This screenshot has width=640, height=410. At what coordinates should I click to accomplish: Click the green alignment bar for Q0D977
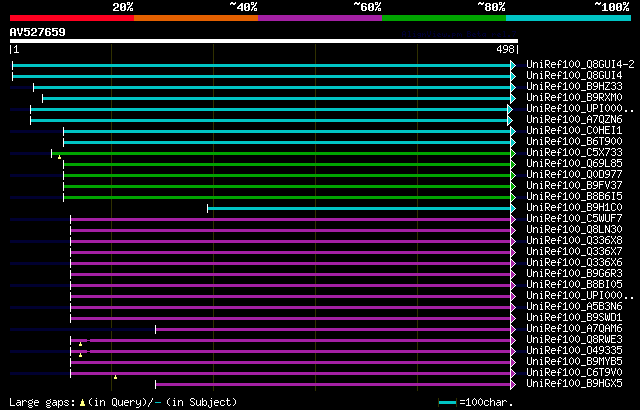coord(287,175)
